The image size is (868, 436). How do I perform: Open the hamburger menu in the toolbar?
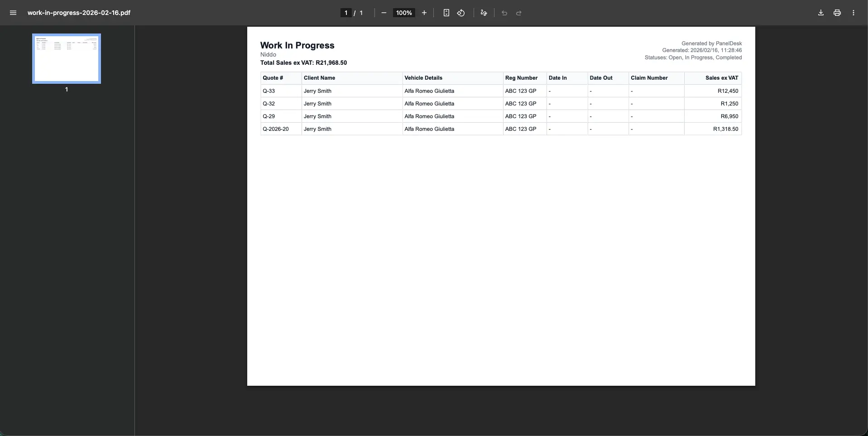tap(13, 13)
